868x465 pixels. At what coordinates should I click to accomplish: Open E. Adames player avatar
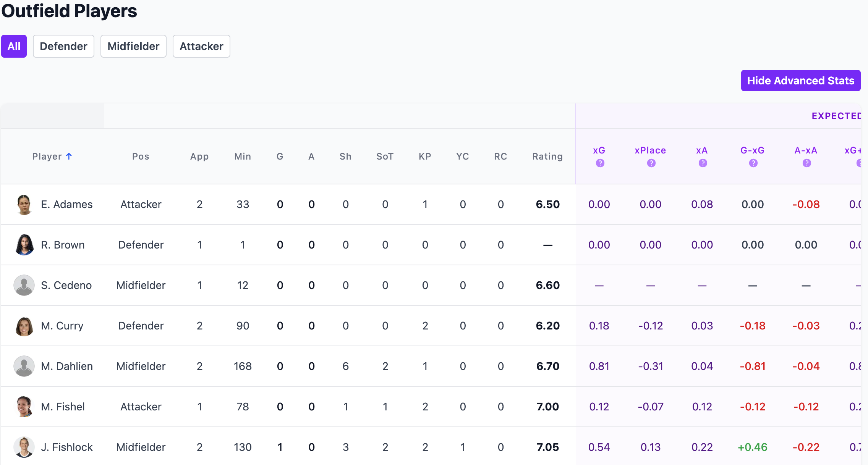[24, 205]
